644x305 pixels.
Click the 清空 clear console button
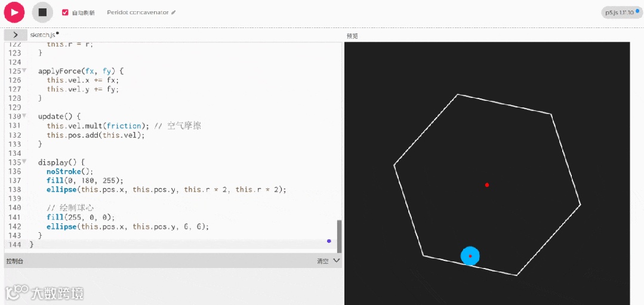pos(322,261)
